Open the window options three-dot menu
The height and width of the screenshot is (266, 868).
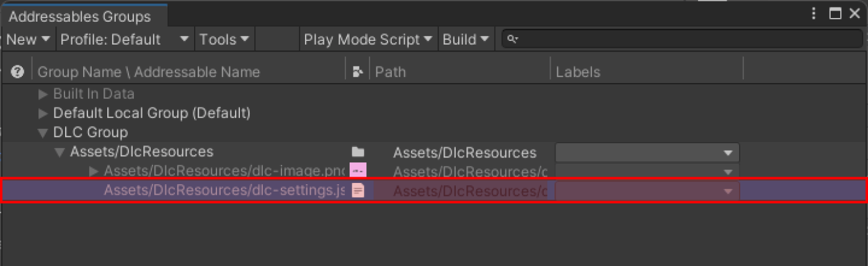click(814, 14)
